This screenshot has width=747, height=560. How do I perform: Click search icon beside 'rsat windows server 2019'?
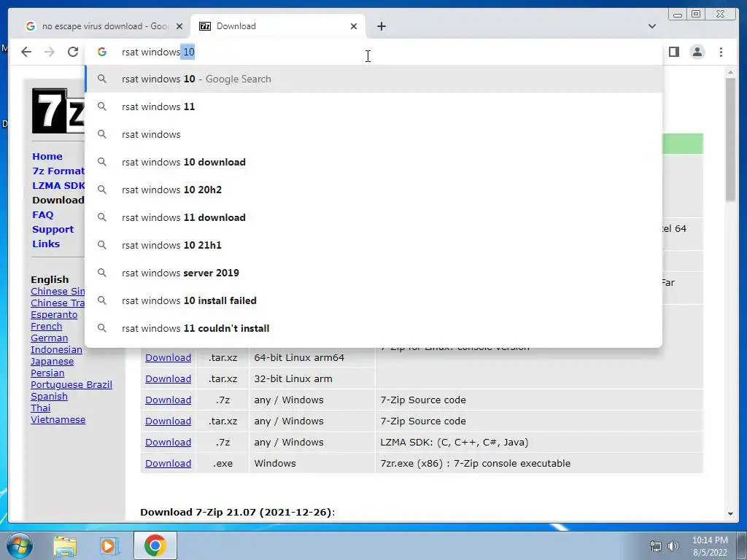102,273
